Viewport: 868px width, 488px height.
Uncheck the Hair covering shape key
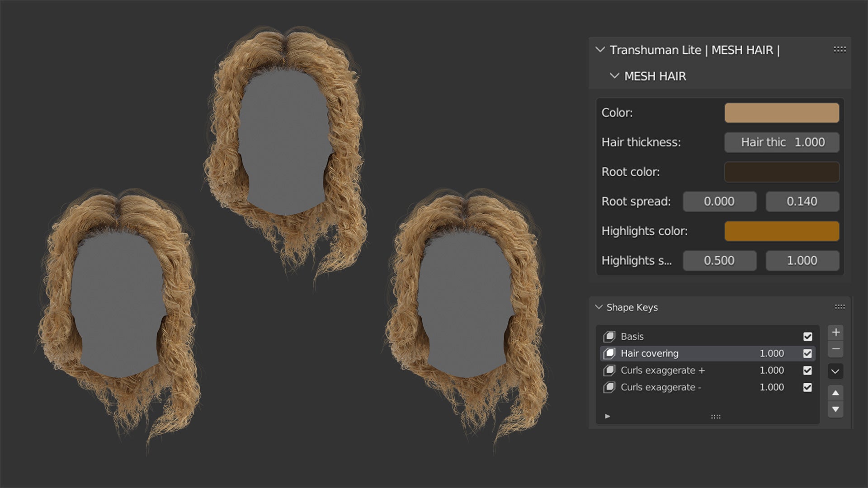(807, 353)
